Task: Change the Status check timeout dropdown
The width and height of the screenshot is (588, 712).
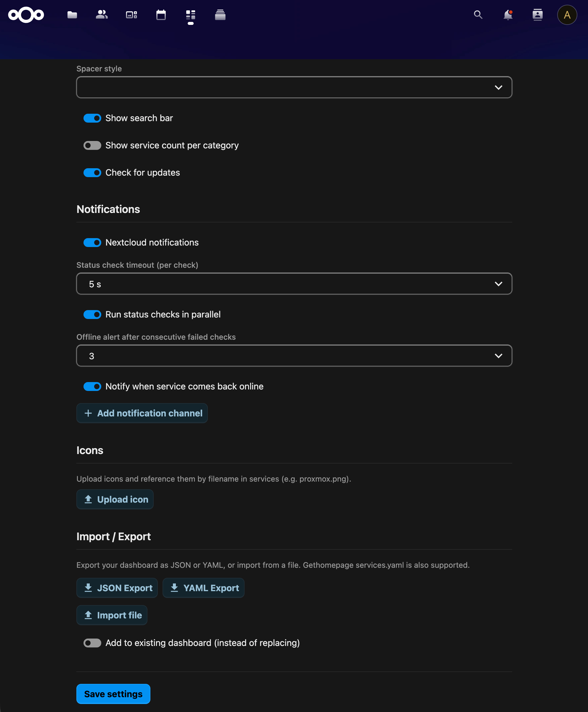Action: 294,284
